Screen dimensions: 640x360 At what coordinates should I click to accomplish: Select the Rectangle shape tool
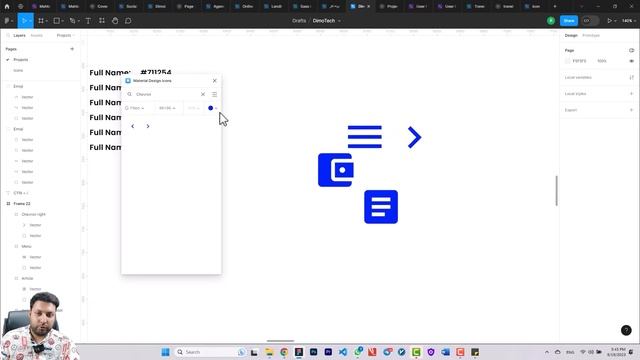point(57,20)
